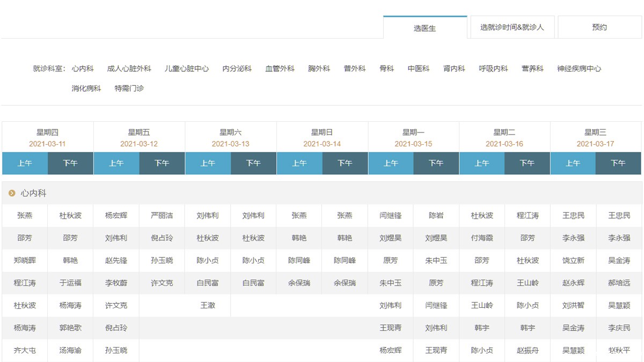Viewport: 644px width, 362px height.
Task: Click 上午 under 星期四 2021-03-11
Action: [x=25, y=163]
